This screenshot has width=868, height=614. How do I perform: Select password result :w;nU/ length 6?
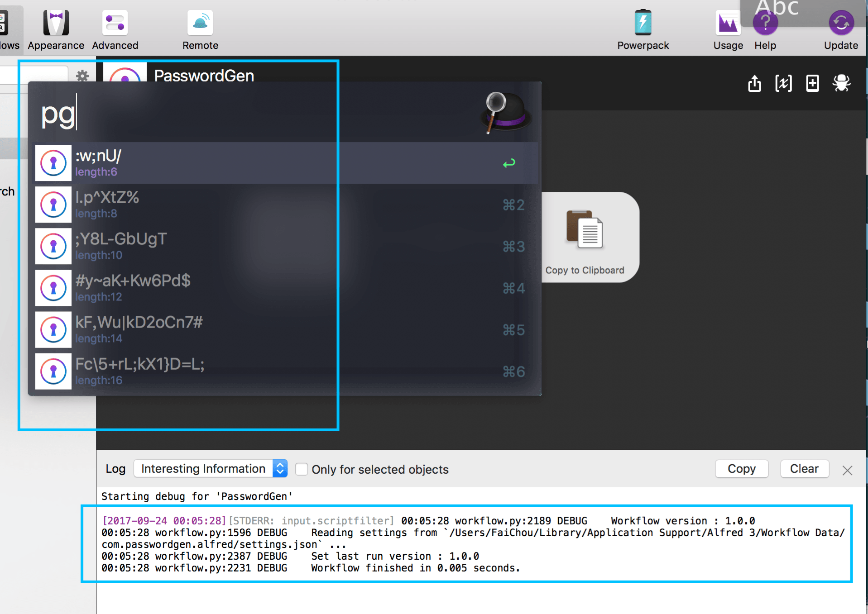coord(286,163)
